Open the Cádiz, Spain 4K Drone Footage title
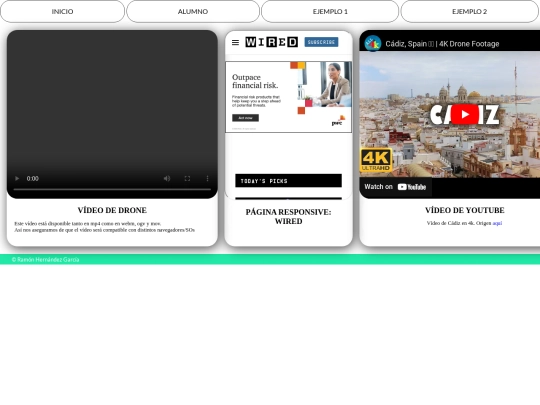Image resolution: width=540 pixels, height=405 pixels. click(x=442, y=44)
